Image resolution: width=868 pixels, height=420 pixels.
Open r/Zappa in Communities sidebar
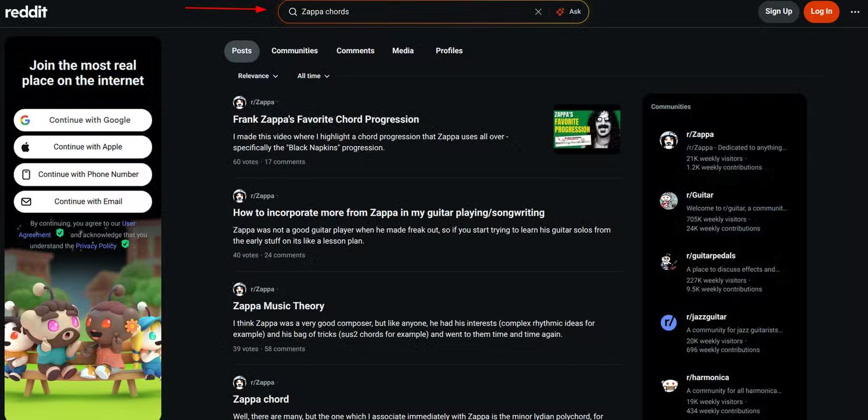(700, 135)
